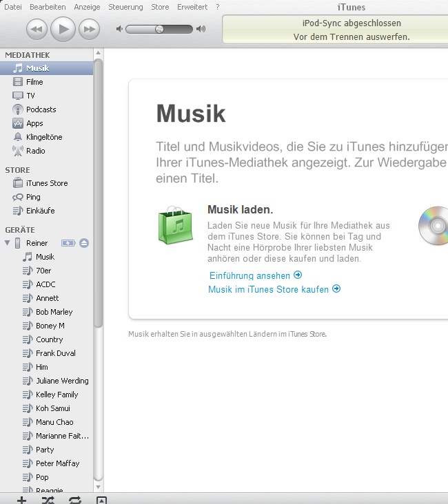Open Podcasts in the sidebar
Screen dimensions: 448x504
(x=47, y=109)
